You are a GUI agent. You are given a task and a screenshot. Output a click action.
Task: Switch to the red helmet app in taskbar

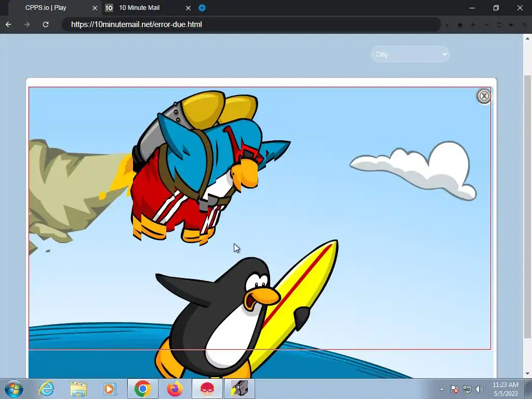coord(207,389)
